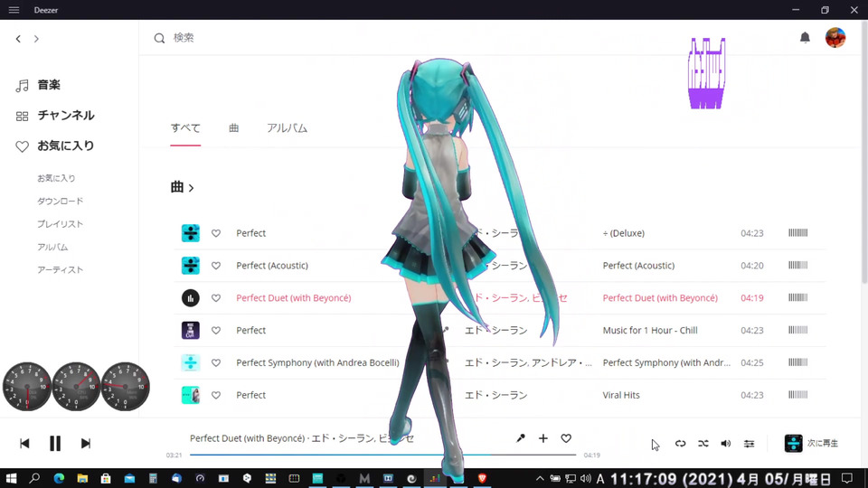
Task: Open the Windows action center
Action: [847, 478]
